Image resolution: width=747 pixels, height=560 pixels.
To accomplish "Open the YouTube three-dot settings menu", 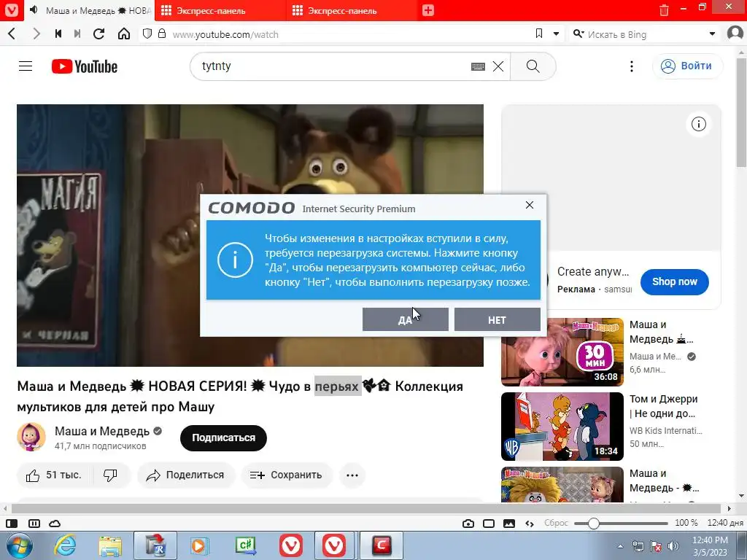I will [632, 66].
